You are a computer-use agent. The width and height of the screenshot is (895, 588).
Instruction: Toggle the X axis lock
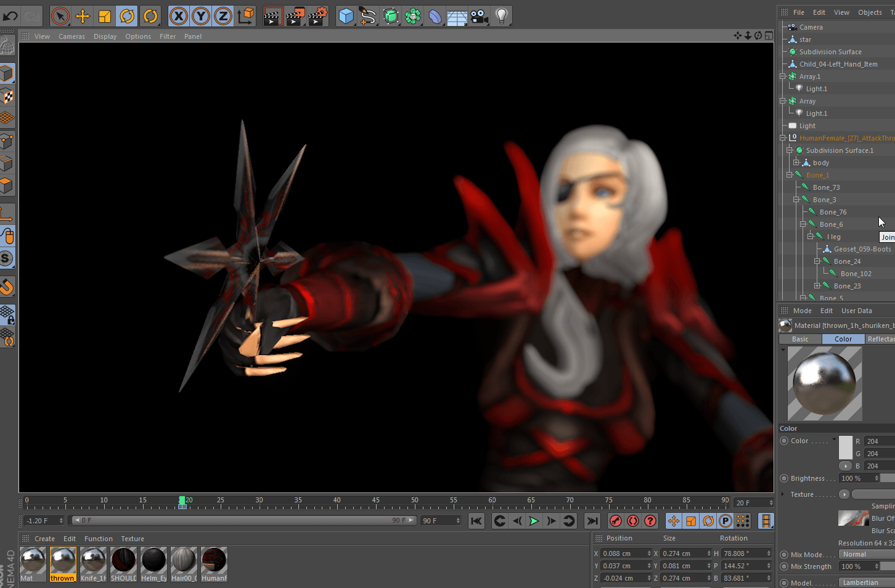coord(179,16)
